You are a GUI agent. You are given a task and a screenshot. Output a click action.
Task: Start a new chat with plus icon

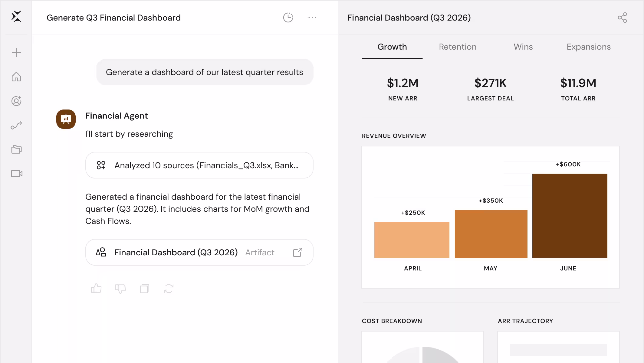pos(16,53)
